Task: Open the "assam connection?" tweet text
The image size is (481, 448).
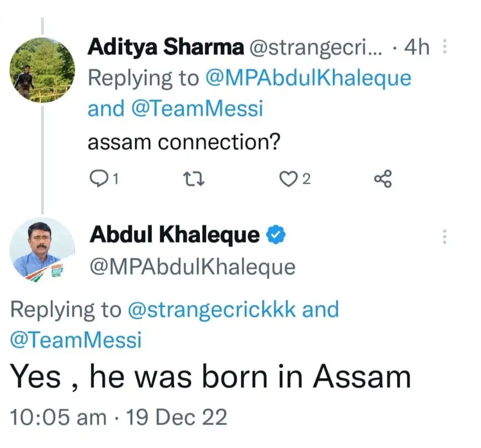Action: point(184,142)
